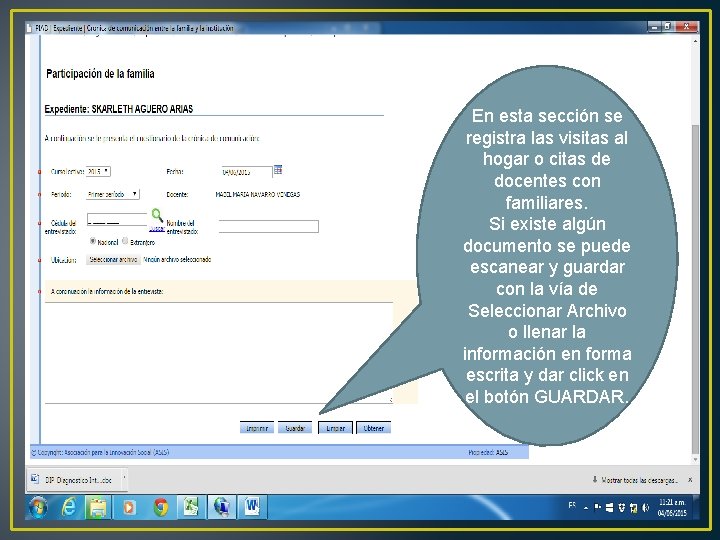Expand the downloaded file options arrow

coord(124,478)
